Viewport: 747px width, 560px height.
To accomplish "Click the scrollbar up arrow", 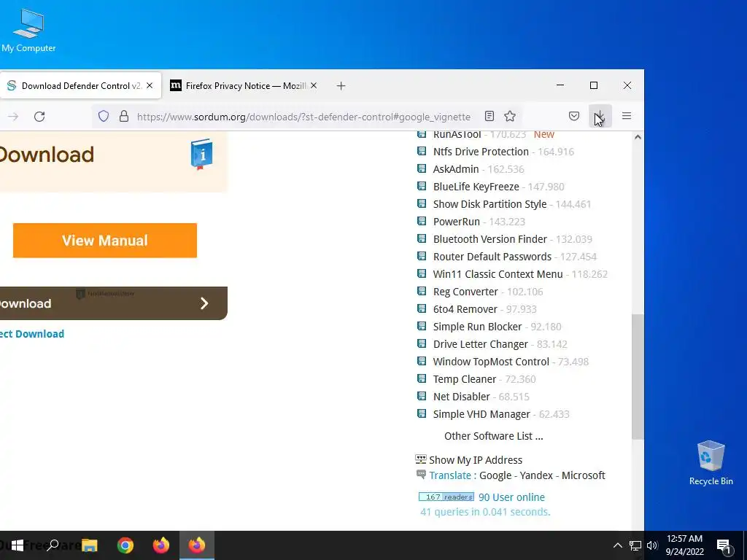I will pos(638,137).
